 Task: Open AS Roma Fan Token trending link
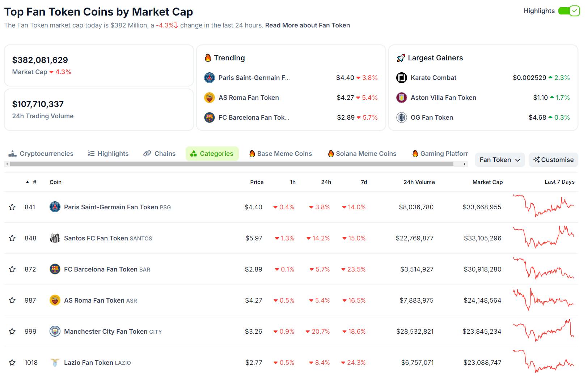249,98
